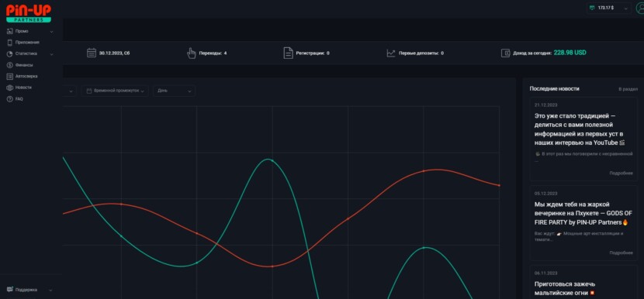Click the Поддержка chat icon
644x299 pixels.
coord(10,290)
